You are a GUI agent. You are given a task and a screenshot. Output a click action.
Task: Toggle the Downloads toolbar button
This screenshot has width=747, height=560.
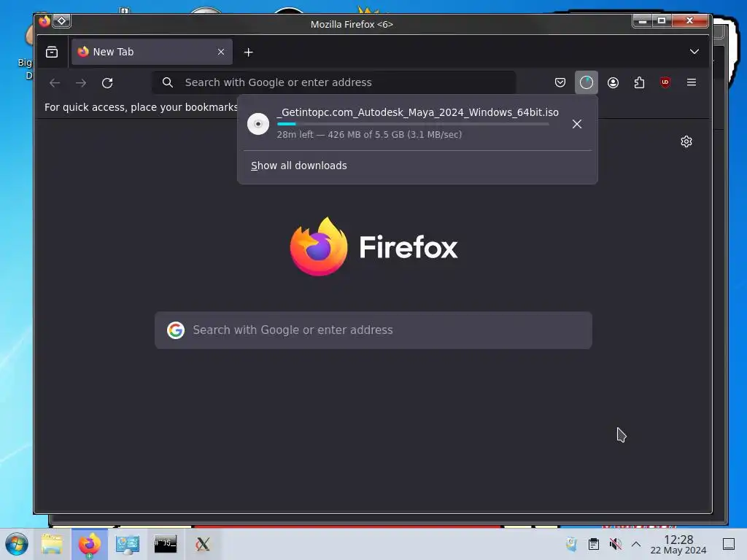[586, 82]
